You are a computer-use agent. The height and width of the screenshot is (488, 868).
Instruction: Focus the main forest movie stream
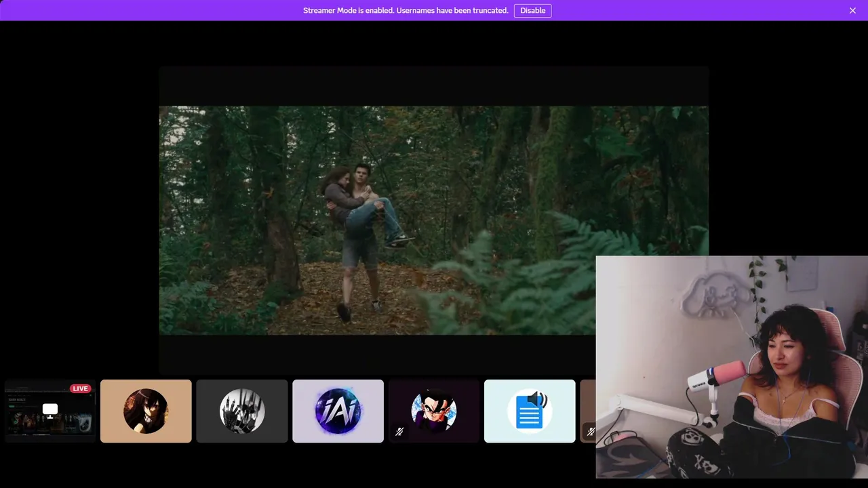tap(434, 220)
